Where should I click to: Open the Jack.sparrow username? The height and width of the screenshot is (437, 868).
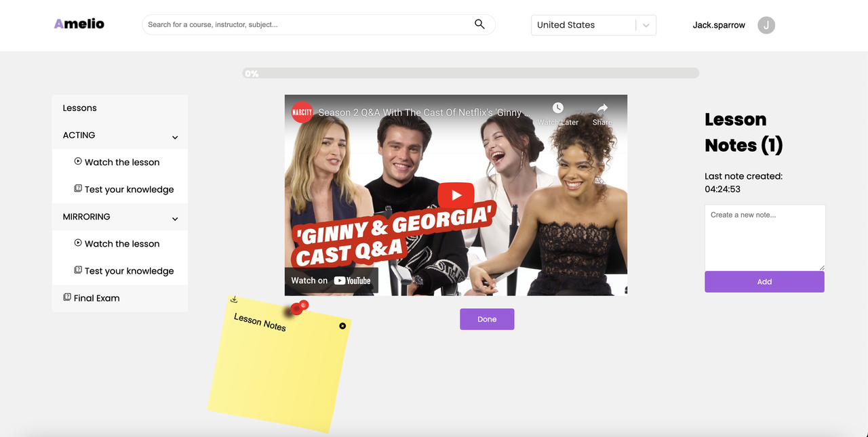719,25
